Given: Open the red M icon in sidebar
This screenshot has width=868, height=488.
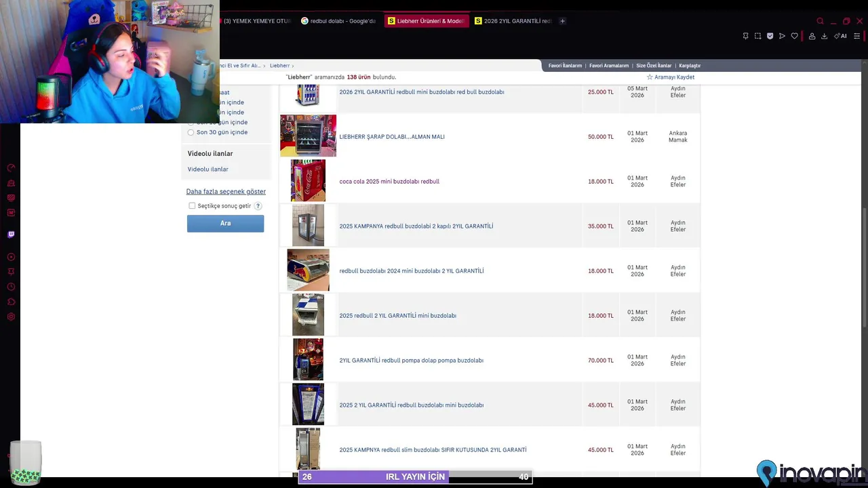Looking at the screenshot, I should pyautogui.click(x=11, y=212).
